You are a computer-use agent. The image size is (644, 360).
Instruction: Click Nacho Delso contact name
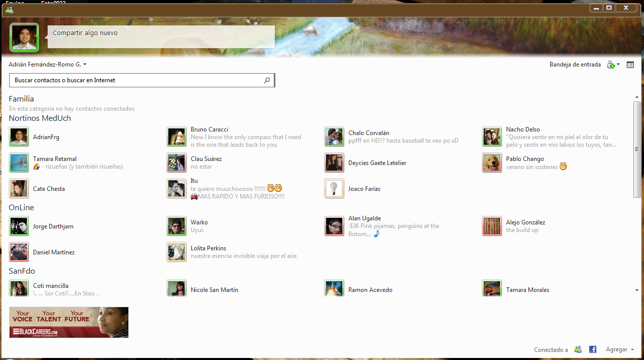(523, 129)
